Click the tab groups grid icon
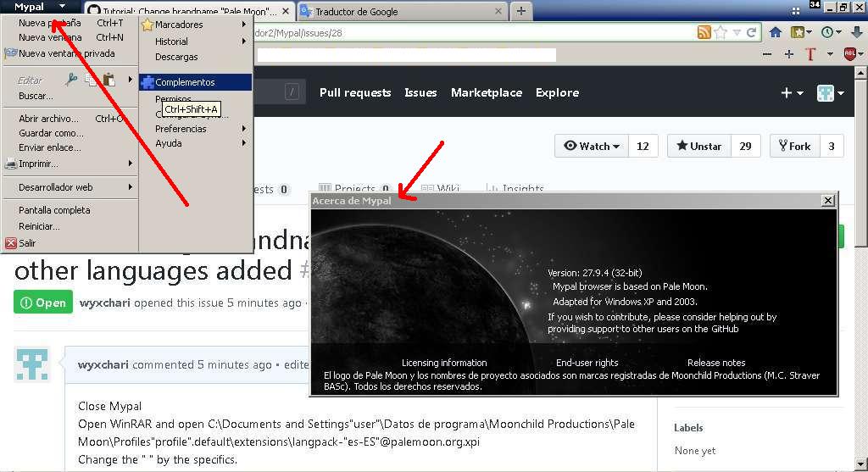 pyautogui.click(x=795, y=11)
